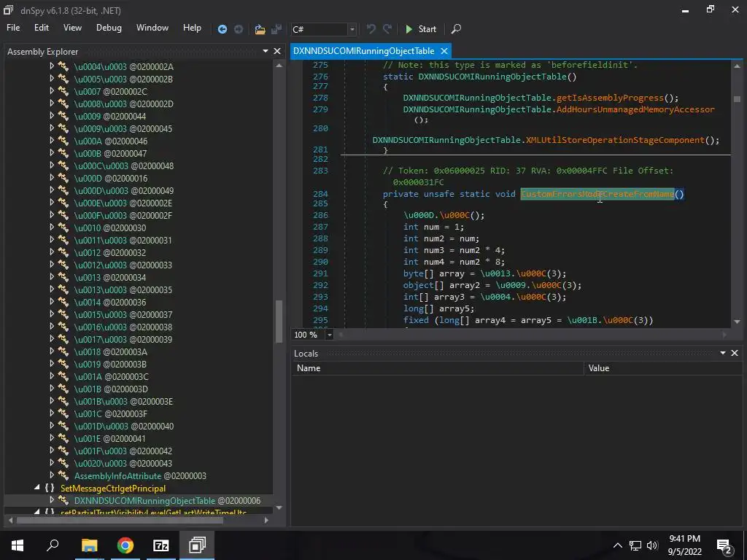Click the navigate backward arrow icon
Screen dimensions: 747x560
click(222, 29)
